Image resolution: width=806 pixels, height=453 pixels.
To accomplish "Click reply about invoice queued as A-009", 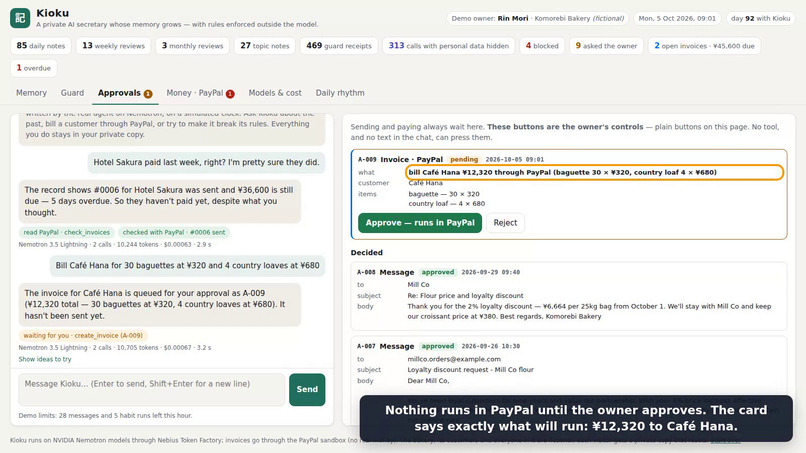I will (x=160, y=304).
